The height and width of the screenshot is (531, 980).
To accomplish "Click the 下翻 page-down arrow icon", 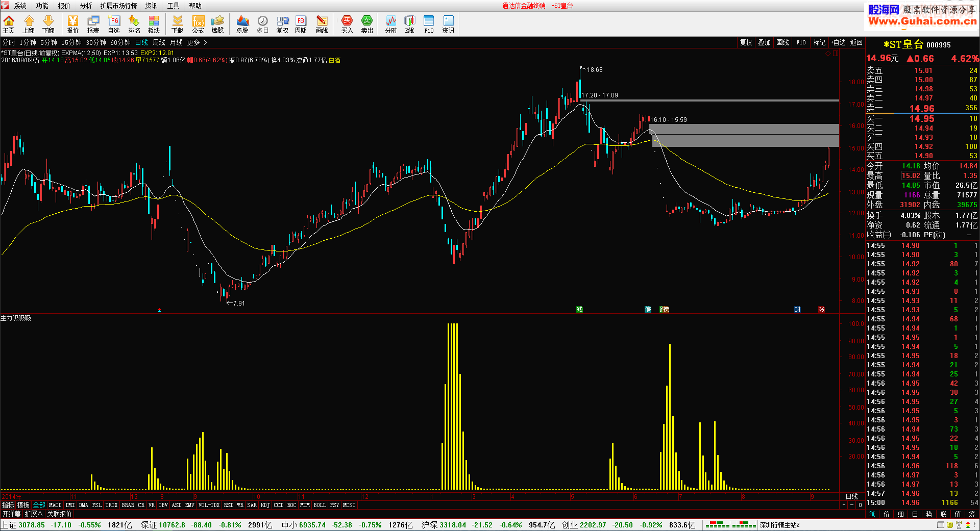I will pyautogui.click(x=48, y=24).
